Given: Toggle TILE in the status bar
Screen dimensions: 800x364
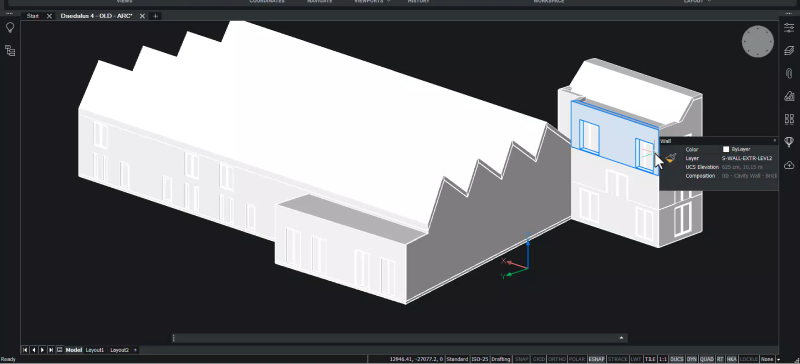Looking at the screenshot, I should coord(649,359).
